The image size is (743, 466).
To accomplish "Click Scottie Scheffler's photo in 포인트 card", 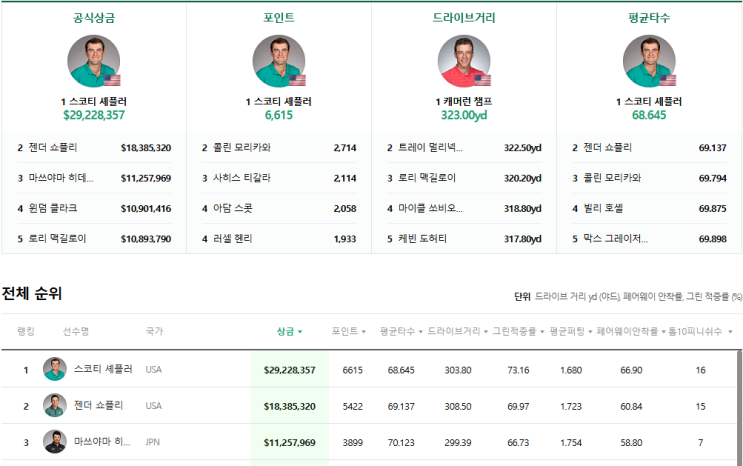I will (x=278, y=62).
